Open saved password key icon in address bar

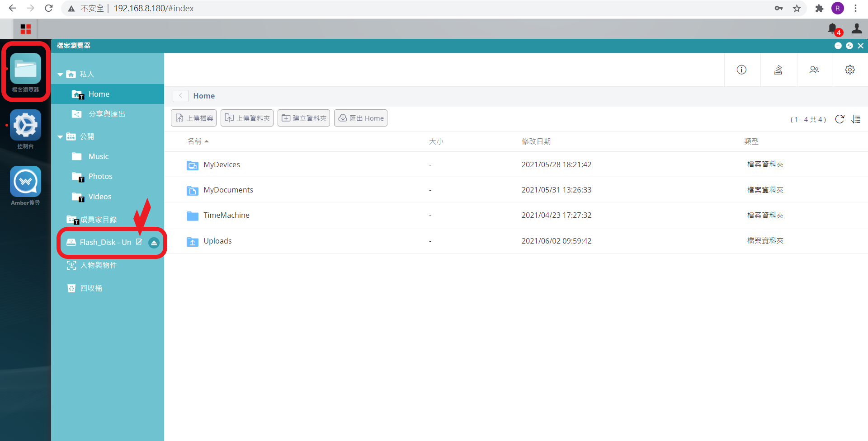pyautogui.click(x=778, y=8)
